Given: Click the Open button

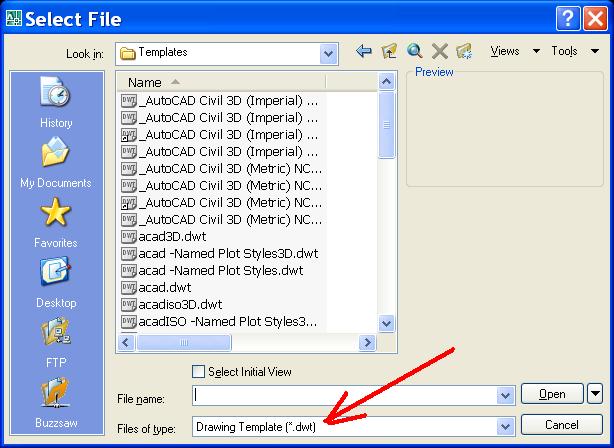Looking at the screenshot, I should point(552,394).
